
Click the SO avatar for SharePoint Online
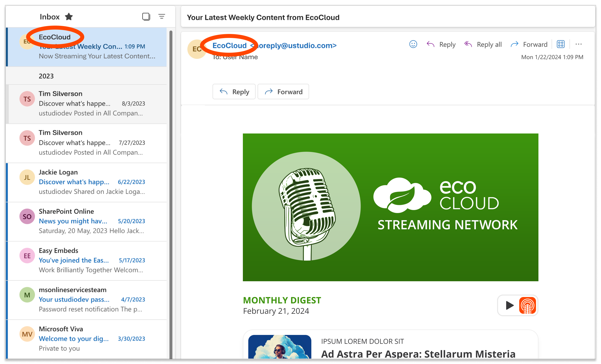pyautogui.click(x=27, y=216)
